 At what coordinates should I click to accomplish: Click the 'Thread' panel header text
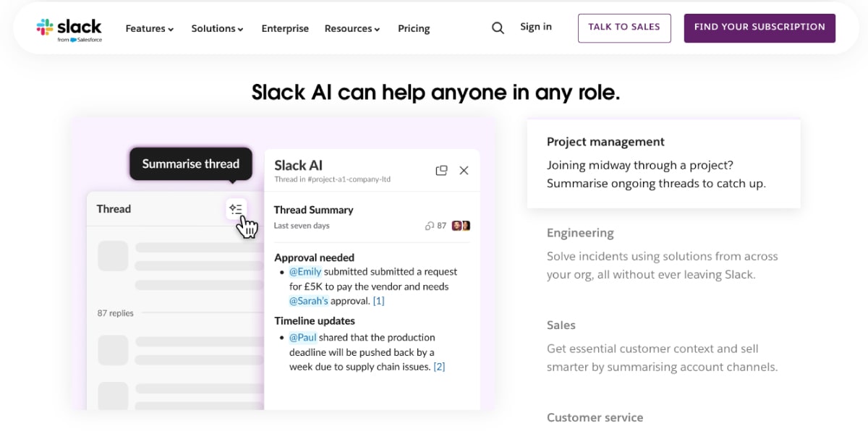coord(114,209)
